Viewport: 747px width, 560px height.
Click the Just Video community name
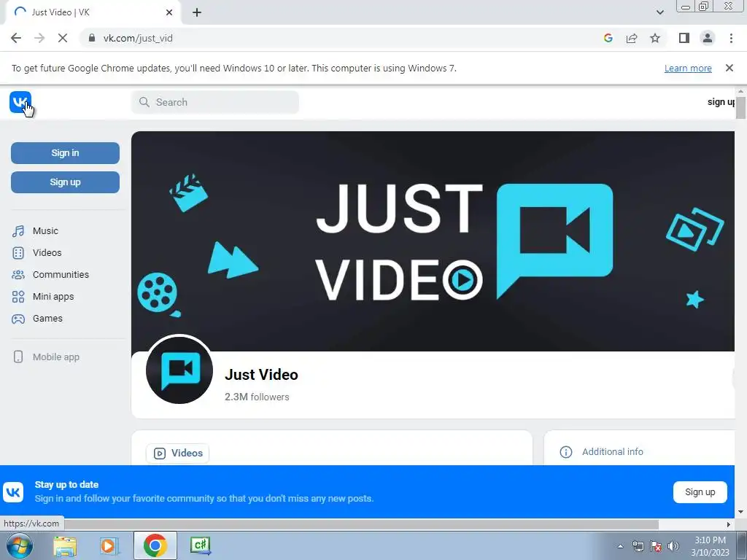coord(261,375)
